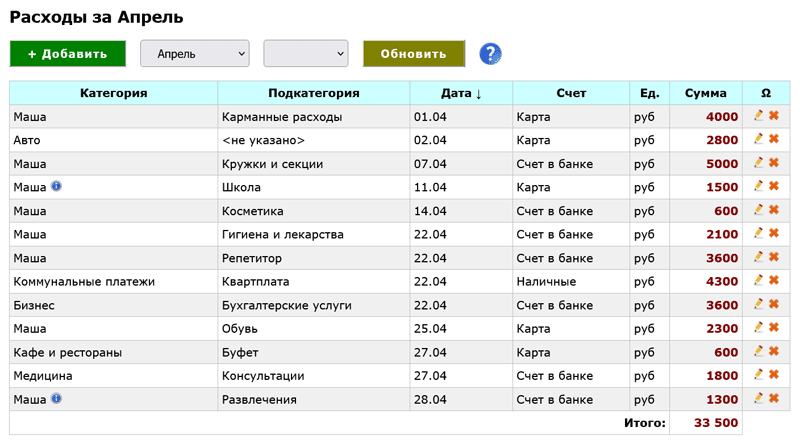This screenshot has width=800, height=444.
Task: Delete the Авто expense row
Action: click(773, 140)
